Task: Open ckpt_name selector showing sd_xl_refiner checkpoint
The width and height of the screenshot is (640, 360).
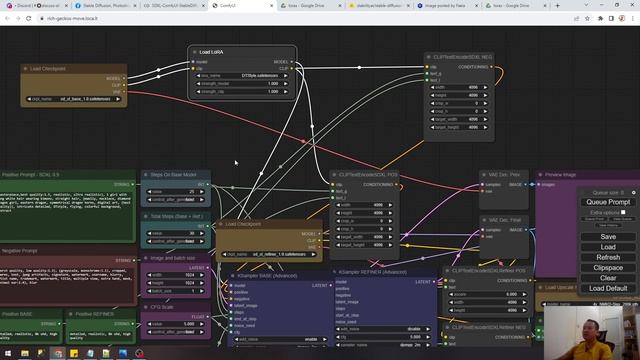Action: click(x=269, y=254)
